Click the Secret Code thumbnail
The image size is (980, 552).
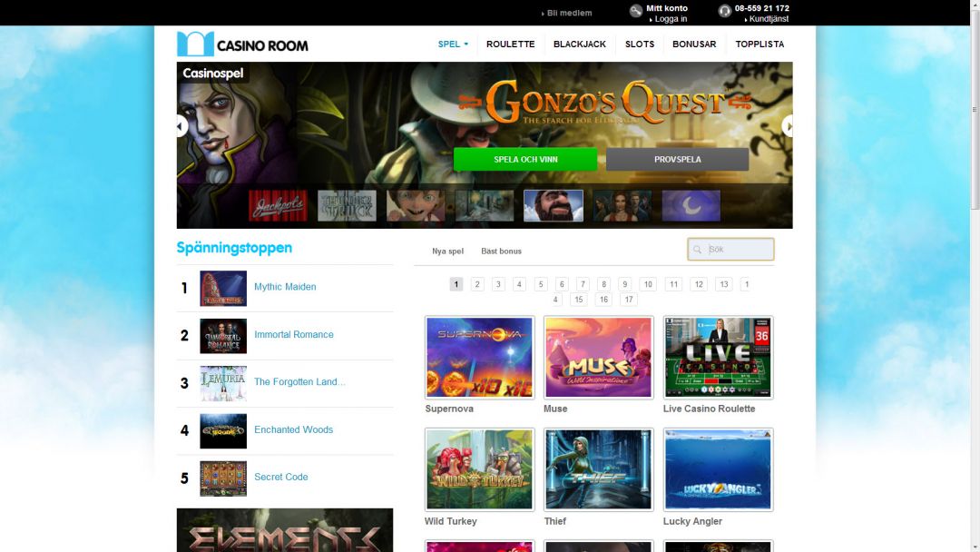(x=223, y=478)
